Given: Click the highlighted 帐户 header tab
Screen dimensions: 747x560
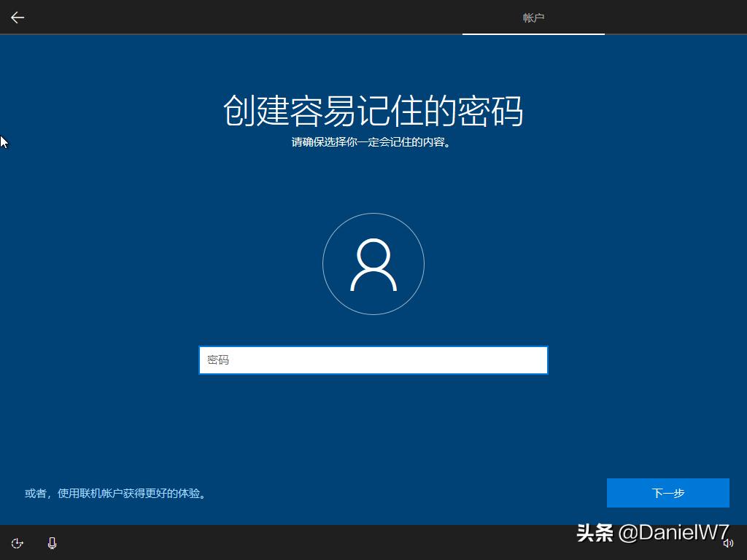Looking at the screenshot, I should coord(533,17).
